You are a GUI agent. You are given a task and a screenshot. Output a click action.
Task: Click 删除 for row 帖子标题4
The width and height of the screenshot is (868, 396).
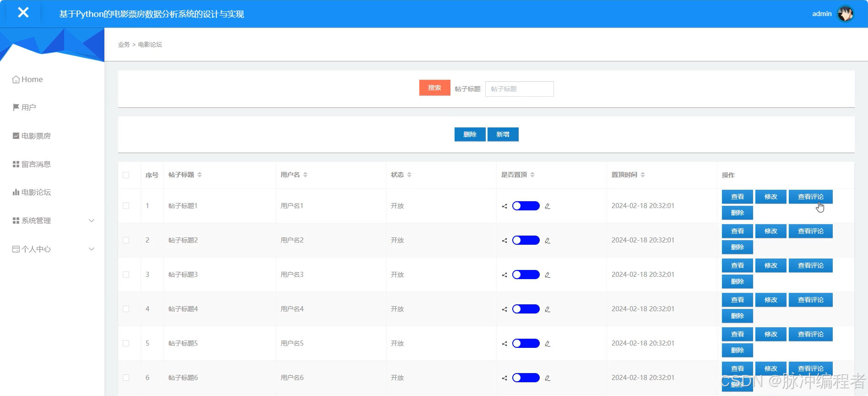click(x=737, y=316)
